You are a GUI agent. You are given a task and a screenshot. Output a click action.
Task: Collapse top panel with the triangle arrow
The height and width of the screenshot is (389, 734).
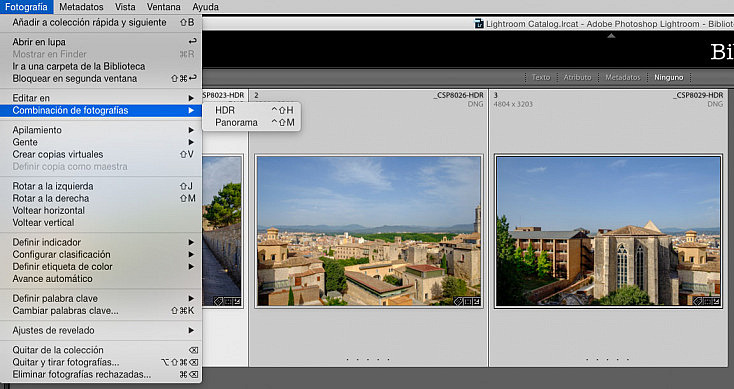coord(611,36)
